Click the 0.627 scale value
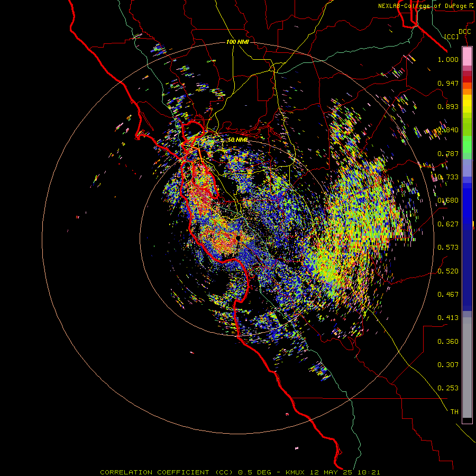 click(x=448, y=224)
